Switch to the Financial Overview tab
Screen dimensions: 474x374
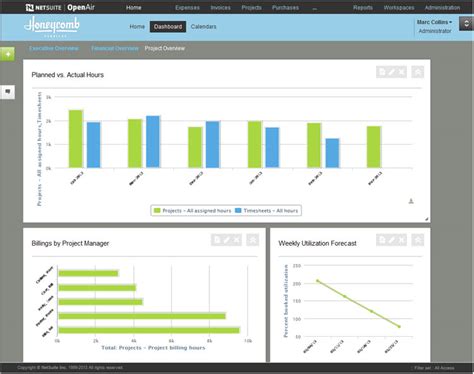[x=115, y=48]
